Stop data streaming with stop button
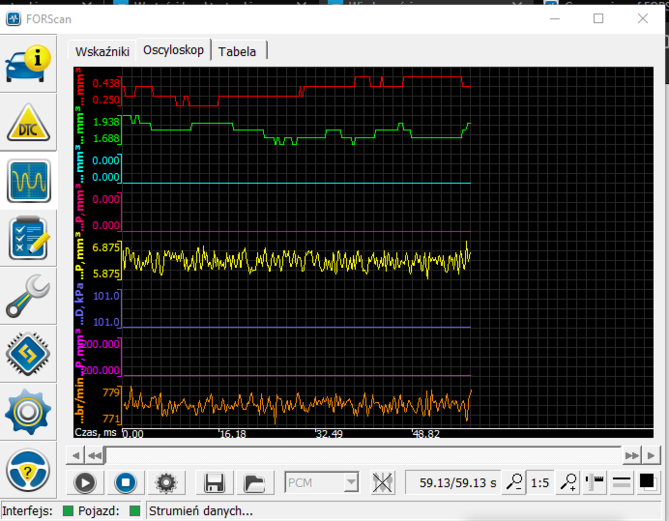Image resolution: width=669 pixels, height=521 pixels. point(125,483)
